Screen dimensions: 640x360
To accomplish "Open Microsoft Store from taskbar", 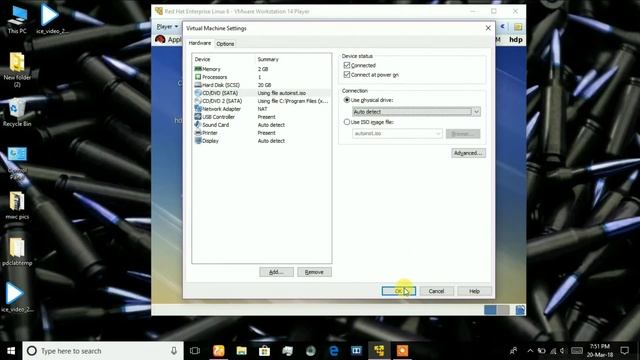I will [x=264, y=351].
